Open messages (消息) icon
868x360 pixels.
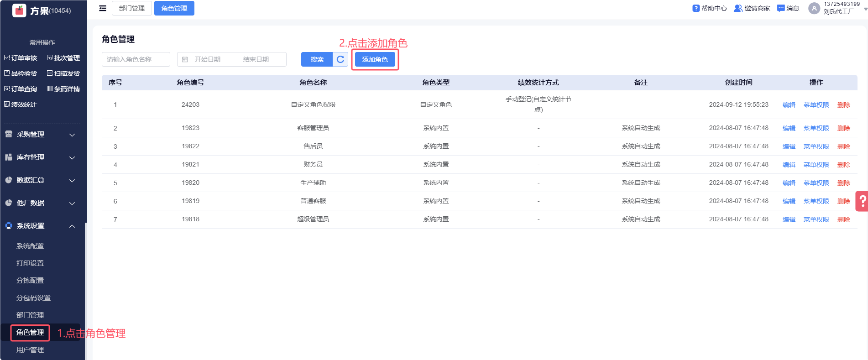(x=781, y=8)
